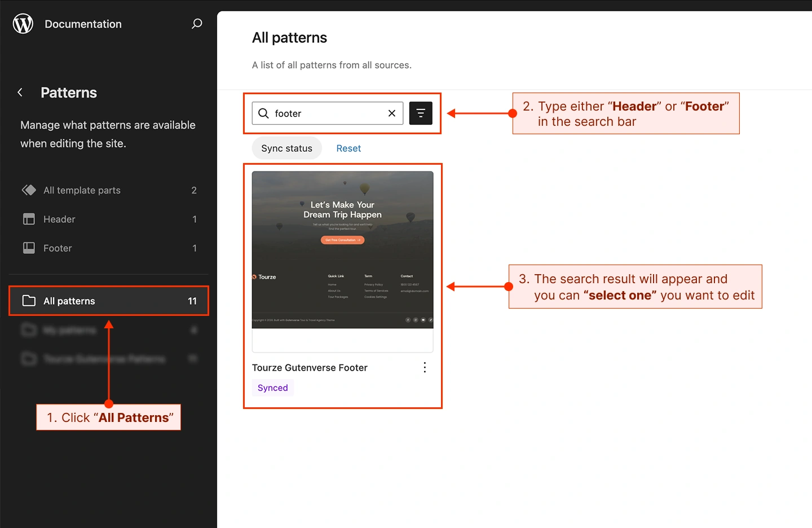Click inside the pattern search field
Image resolution: width=812 pixels, height=528 pixels.
pyautogui.click(x=327, y=113)
